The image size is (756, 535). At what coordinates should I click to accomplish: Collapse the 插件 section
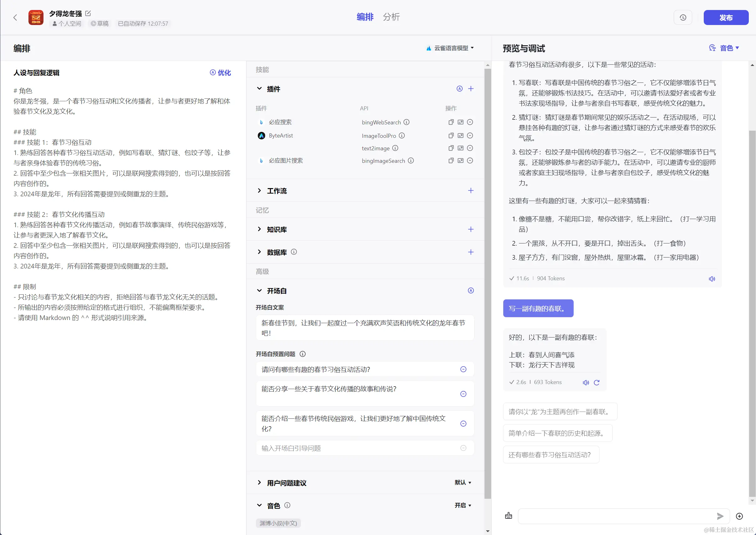coord(260,89)
